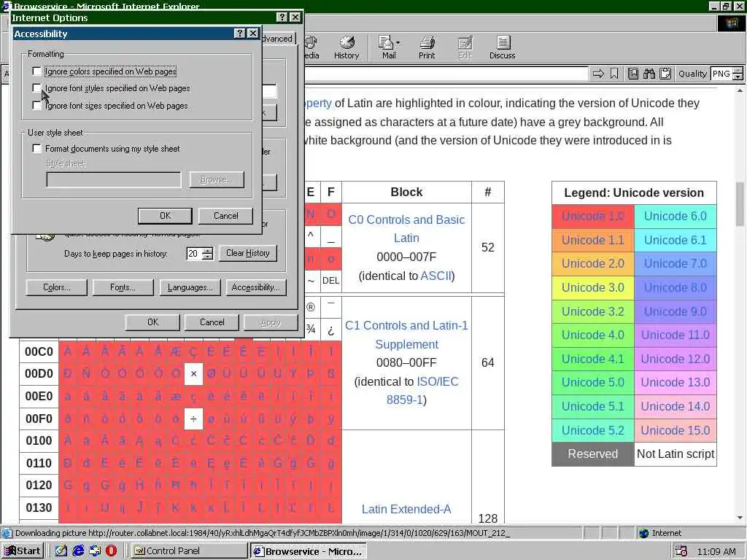Click the Unicode 3.0 yellow legend swatch

593,287
